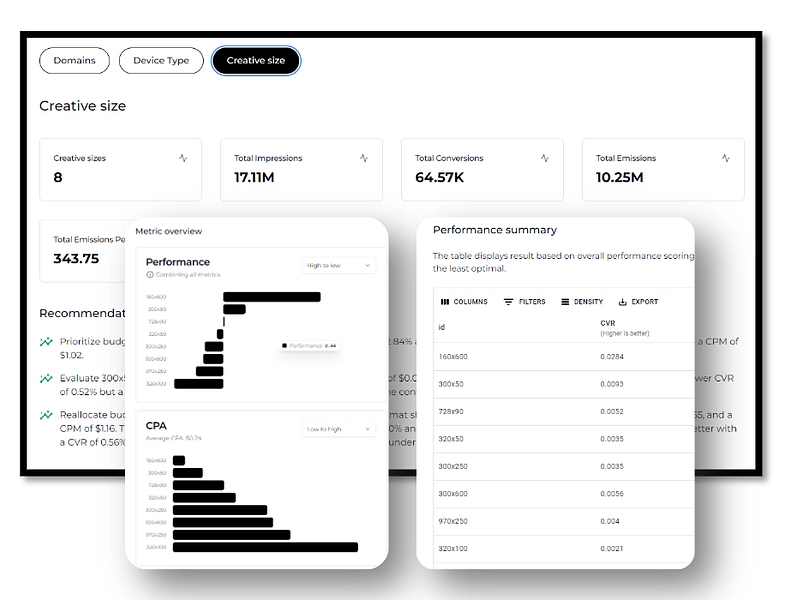This screenshot has height=600, width=809.
Task: Click the CVR column header
Action: 608,325
